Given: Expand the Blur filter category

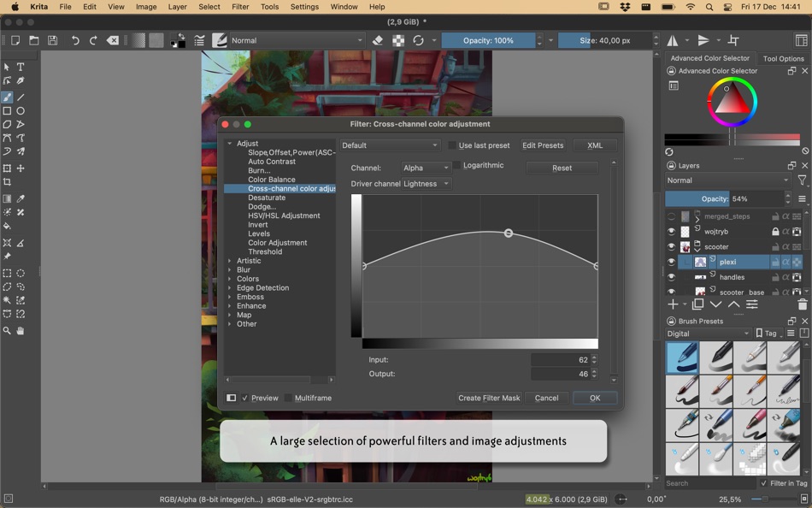Looking at the screenshot, I should tap(229, 269).
